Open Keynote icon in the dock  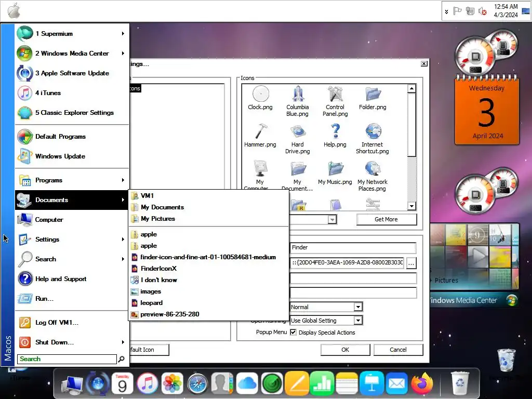tap(372, 383)
